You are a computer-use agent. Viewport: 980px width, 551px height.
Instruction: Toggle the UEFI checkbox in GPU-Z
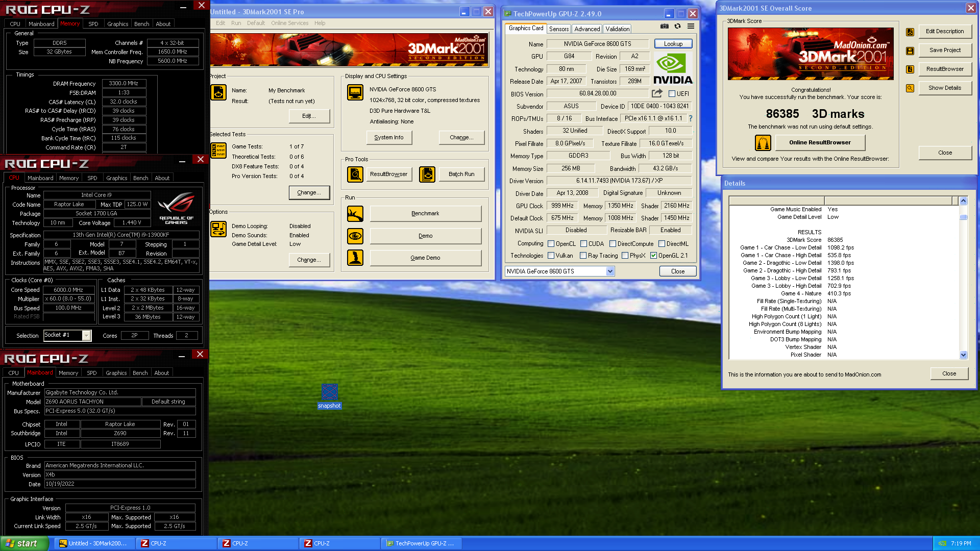click(672, 94)
